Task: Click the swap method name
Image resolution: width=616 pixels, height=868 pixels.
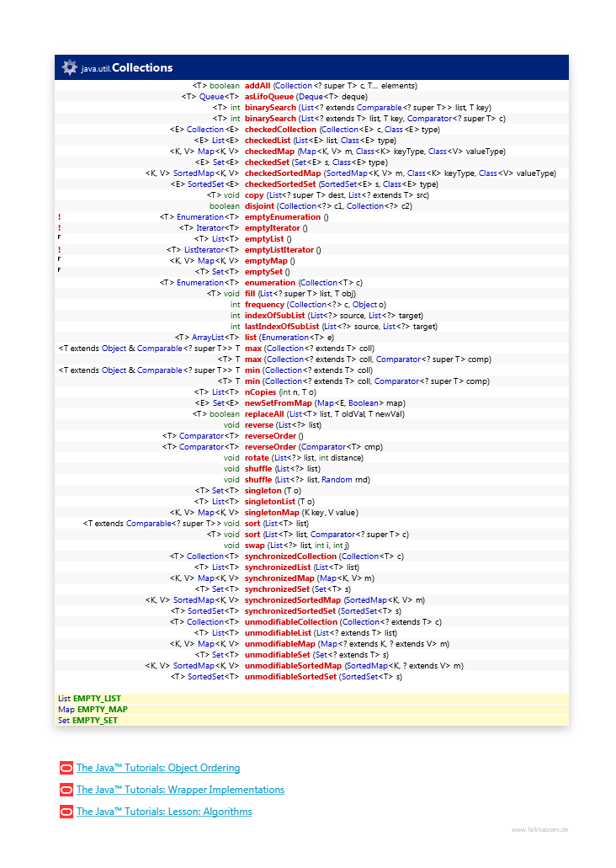Action: pos(255,546)
